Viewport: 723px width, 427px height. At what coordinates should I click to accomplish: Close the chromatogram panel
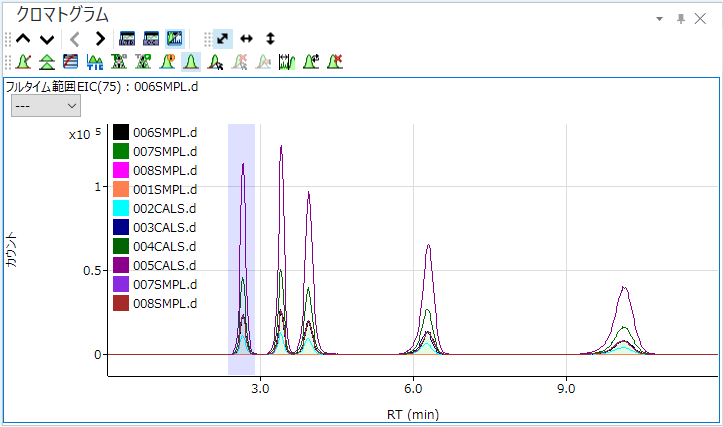click(700, 19)
